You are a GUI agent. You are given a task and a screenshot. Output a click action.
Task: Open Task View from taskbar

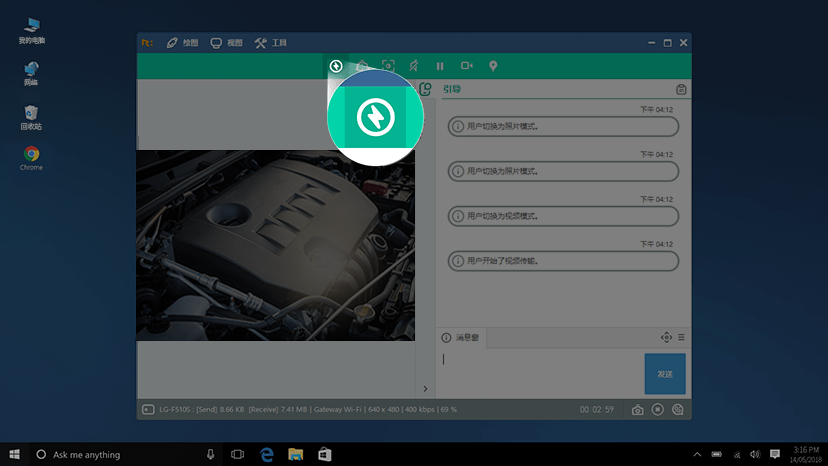click(238, 454)
